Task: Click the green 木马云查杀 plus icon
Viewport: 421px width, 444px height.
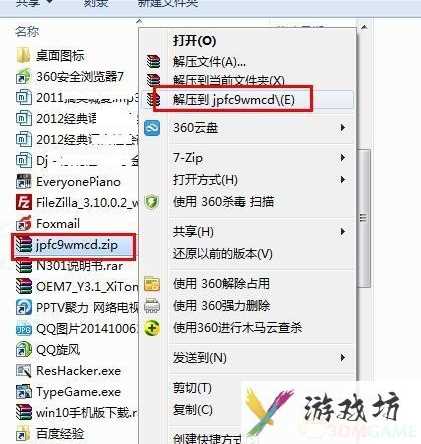Action: click(152, 328)
